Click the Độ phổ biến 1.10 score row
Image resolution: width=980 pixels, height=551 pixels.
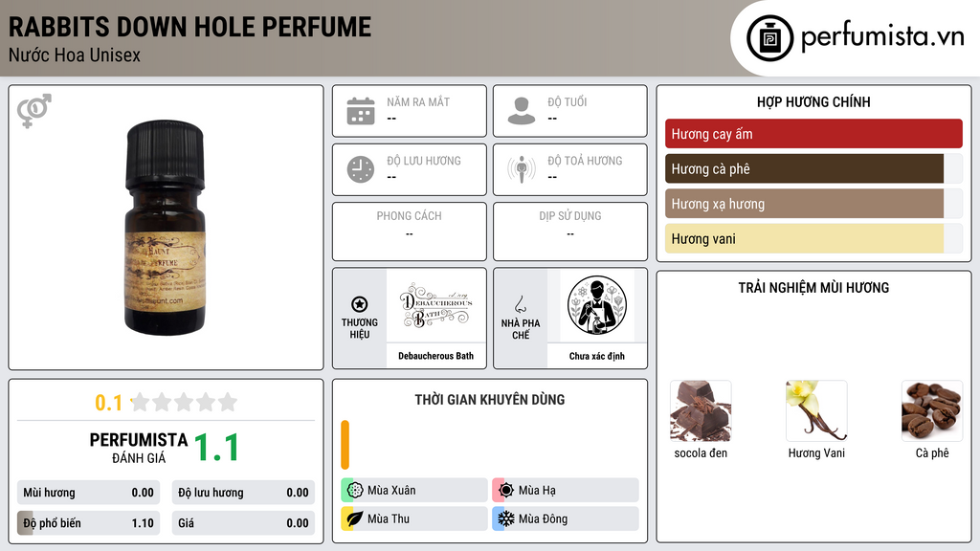click(89, 523)
